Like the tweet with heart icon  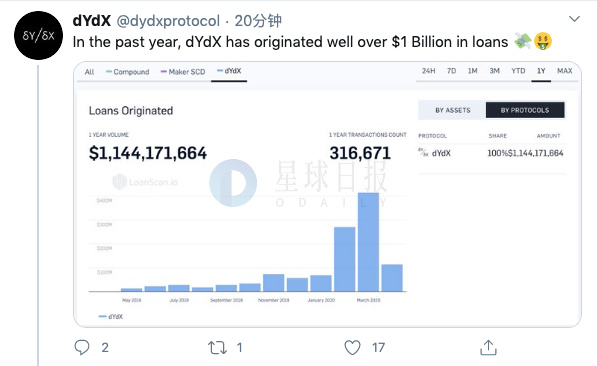pyautogui.click(x=352, y=347)
